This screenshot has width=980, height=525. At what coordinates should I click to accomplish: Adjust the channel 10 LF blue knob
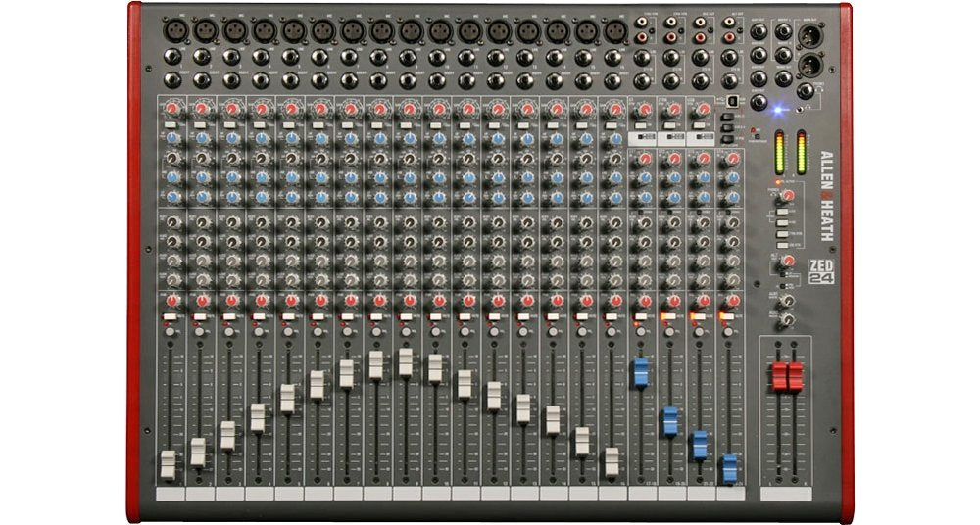[439, 197]
